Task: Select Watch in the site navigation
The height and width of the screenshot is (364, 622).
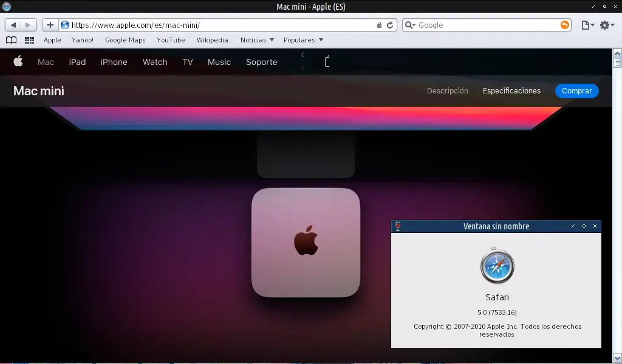Action: (155, 62)
